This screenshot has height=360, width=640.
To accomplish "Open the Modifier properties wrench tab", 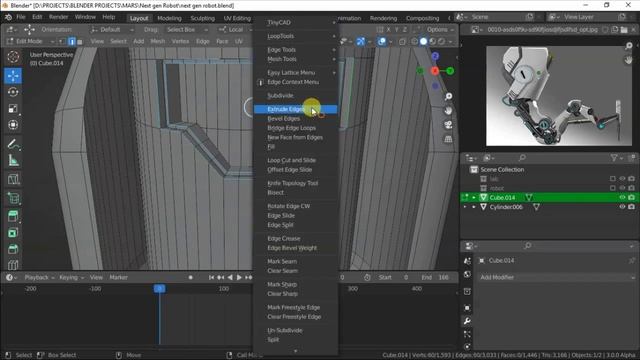I will tap(467, 321).
